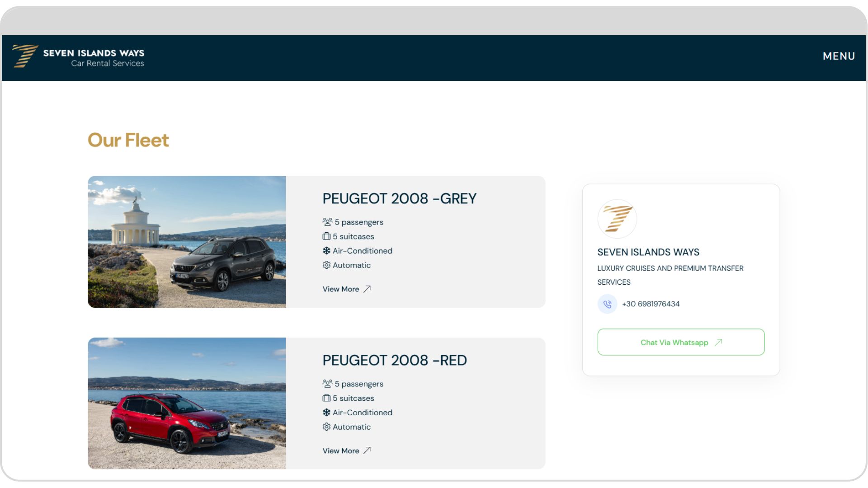This screenshot has height=488, width=868.
Task: Click the PEUGEOT 2008 -RED title
Action: pos(395,360)
